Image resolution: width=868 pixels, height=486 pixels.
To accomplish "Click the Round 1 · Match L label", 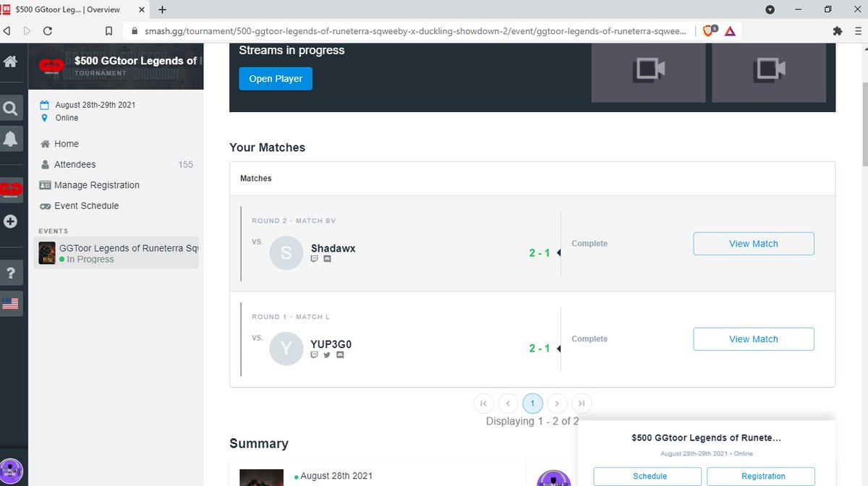I will pyautogui.click(x=290, y=317).
